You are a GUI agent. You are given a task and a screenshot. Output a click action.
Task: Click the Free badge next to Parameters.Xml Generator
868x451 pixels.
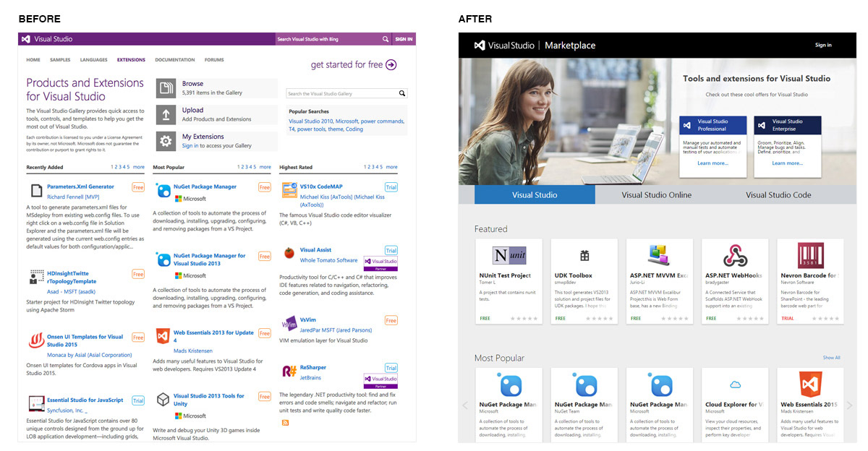tap(138, 187)
